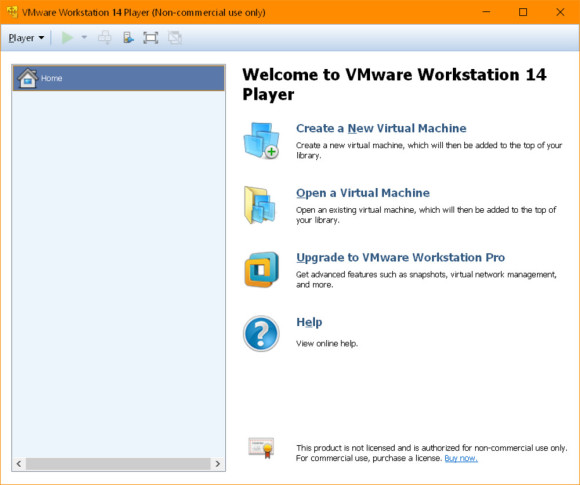The width and height of the screenshot is (580, 485).
Task: Click the Unity mode toolbar icon
Action: point(175,38)
